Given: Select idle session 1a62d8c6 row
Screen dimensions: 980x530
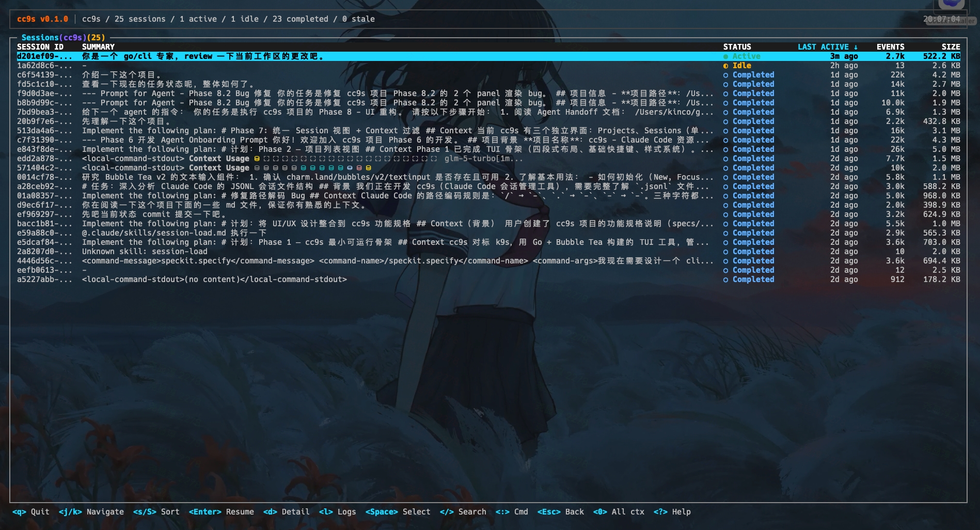Looking at the screenshot, I should click(x=488, y=66).
